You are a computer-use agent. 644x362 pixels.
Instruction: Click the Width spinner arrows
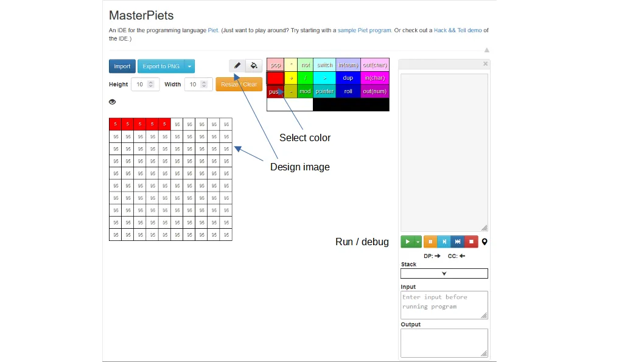tap(204, 84)
